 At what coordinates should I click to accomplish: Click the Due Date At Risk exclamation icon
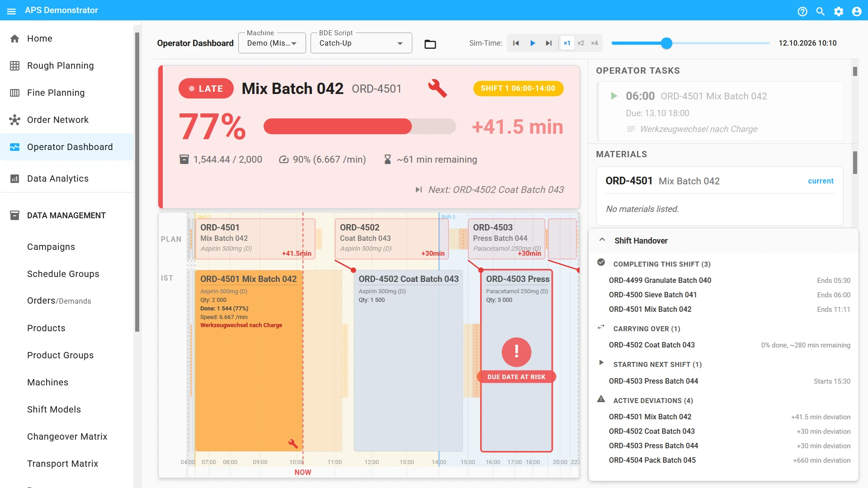pos(516,352)
